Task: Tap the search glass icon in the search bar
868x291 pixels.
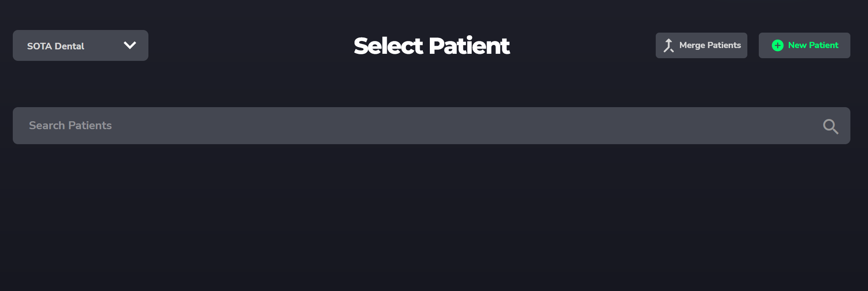Action: 831,126
